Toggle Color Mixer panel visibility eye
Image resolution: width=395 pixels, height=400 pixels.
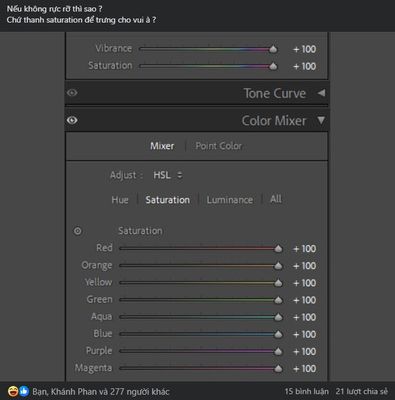[72, 120]
